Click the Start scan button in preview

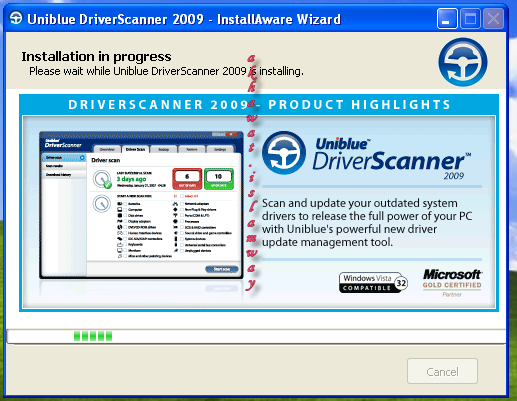point(222,269)
